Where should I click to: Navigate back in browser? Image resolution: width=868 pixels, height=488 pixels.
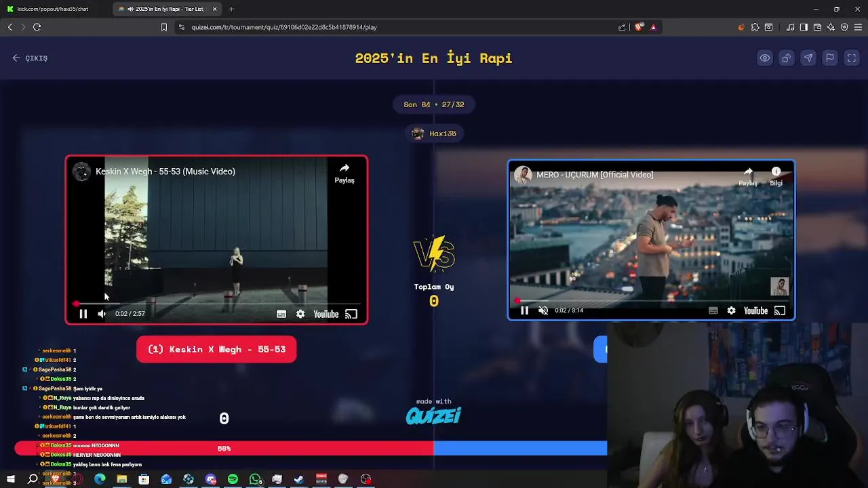pos(10,27)
